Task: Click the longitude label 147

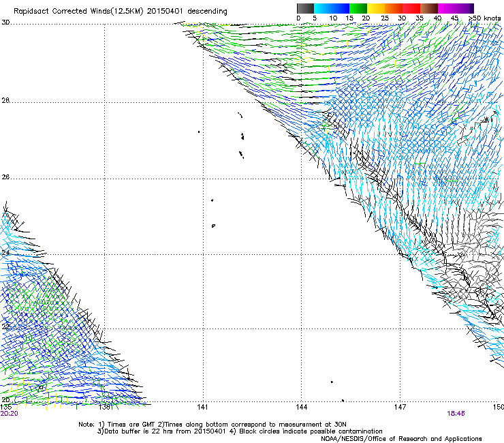Action: tap(400, 407)
